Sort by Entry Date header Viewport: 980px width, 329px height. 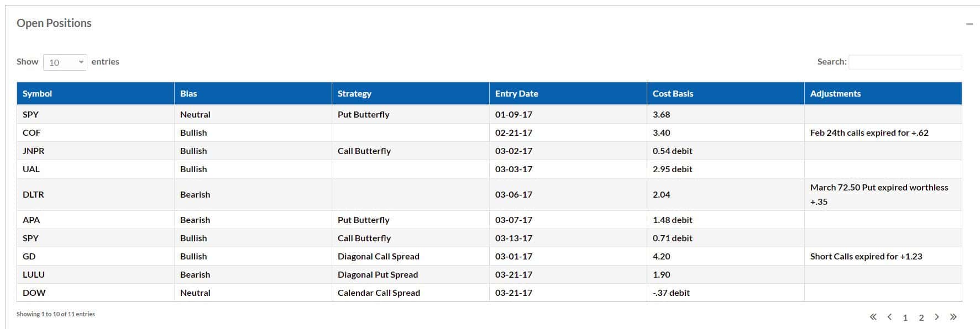coord(568,93)
